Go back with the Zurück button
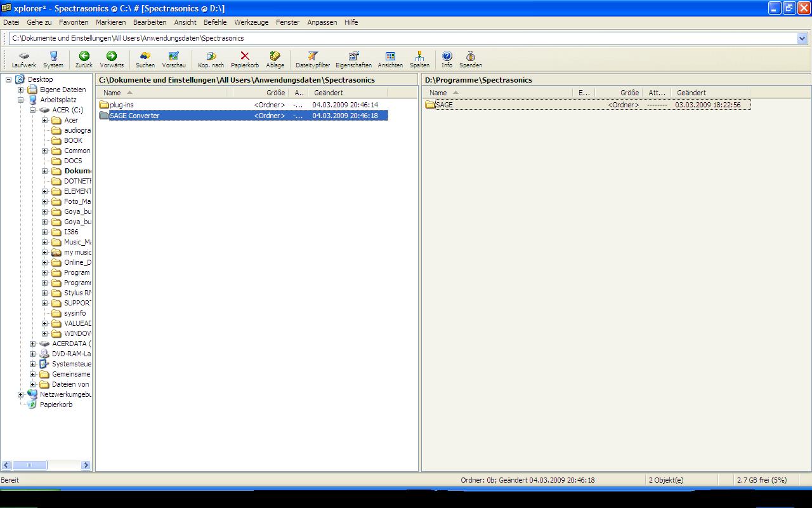This screenshot has height=508, width=812. point(84,60)
